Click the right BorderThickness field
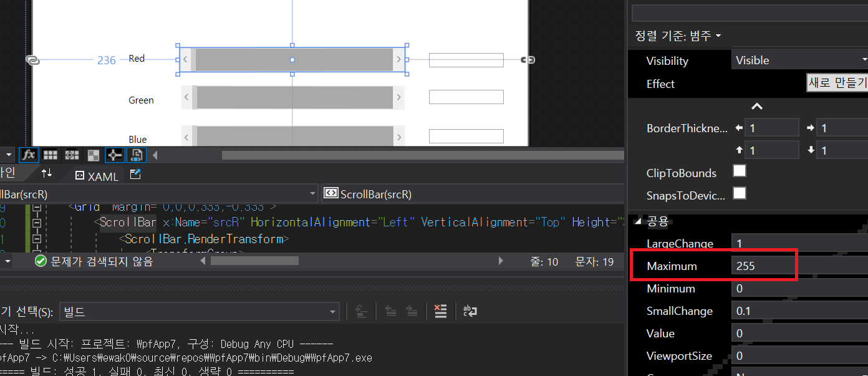The width and height of the screenshot is (868, 376). click(842, 128)
